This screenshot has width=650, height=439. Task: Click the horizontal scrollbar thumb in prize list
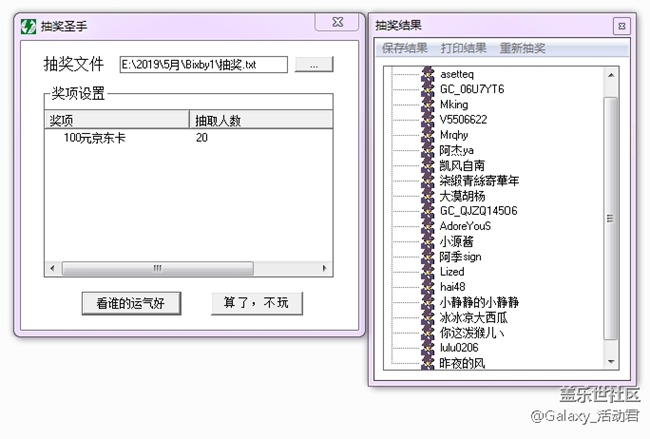pyautogui.click(x=158, y=268)
